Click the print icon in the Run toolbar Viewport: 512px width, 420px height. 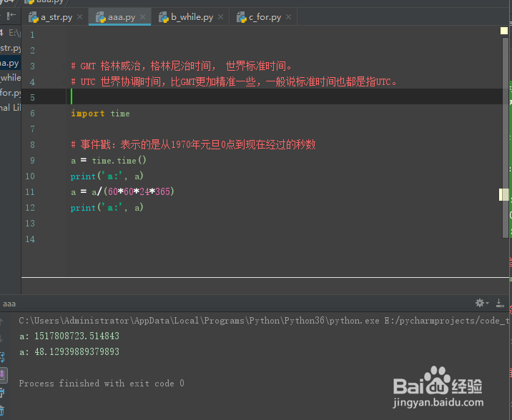[x=2, y=393]
